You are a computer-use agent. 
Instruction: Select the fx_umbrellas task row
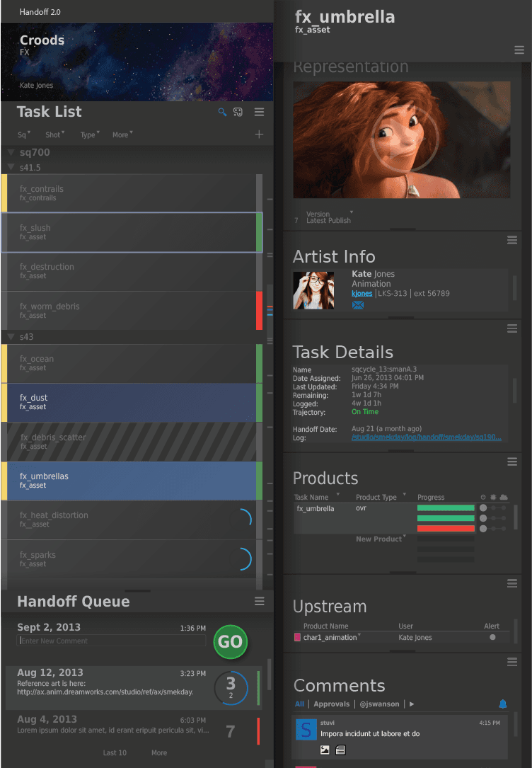[132, 481]
